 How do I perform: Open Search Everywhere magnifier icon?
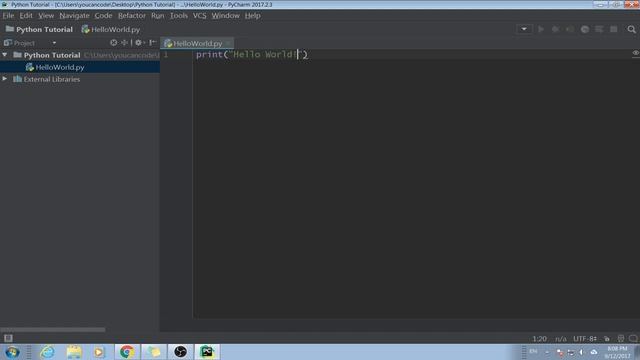point(631,29)
